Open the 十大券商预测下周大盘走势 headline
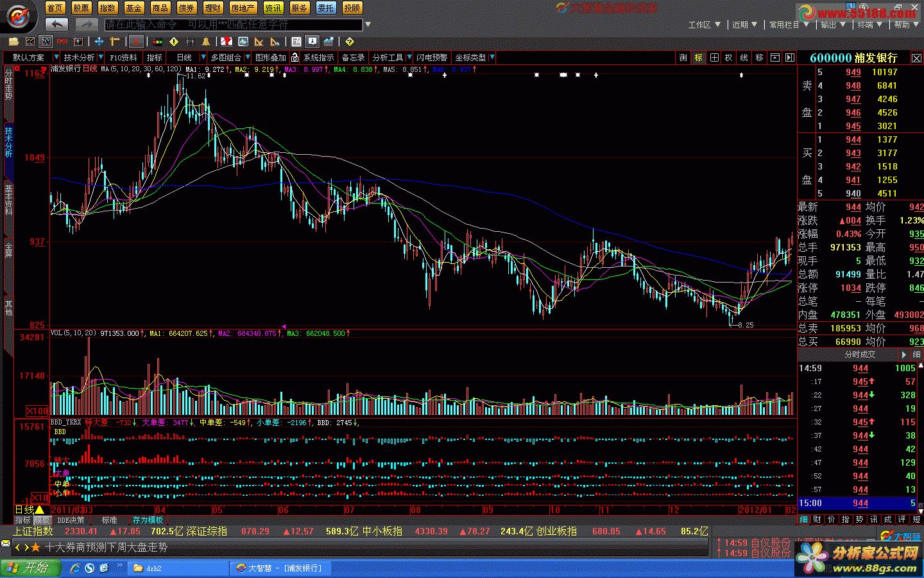Image resolution: width=924 pixels, height=578 pixels. click(107, 548)
